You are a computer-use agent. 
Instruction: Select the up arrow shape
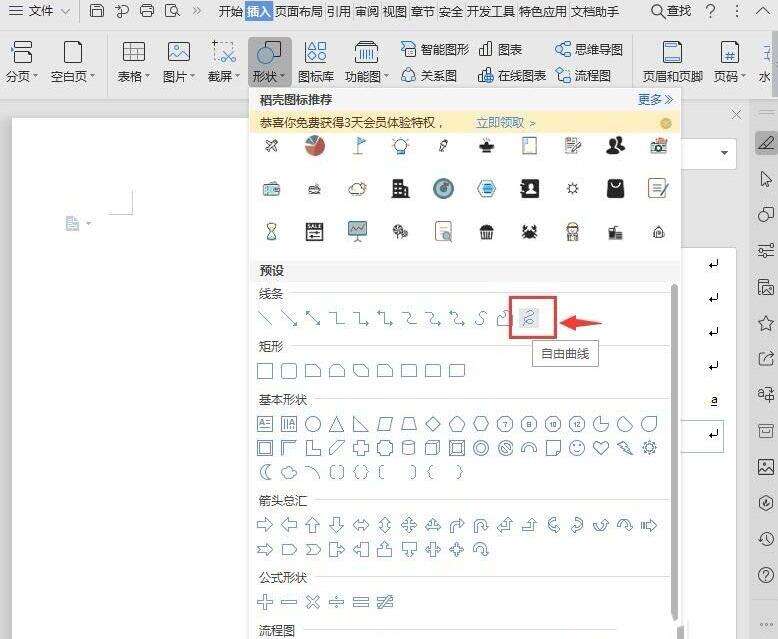pyautogui.click(x=313, y=525)
